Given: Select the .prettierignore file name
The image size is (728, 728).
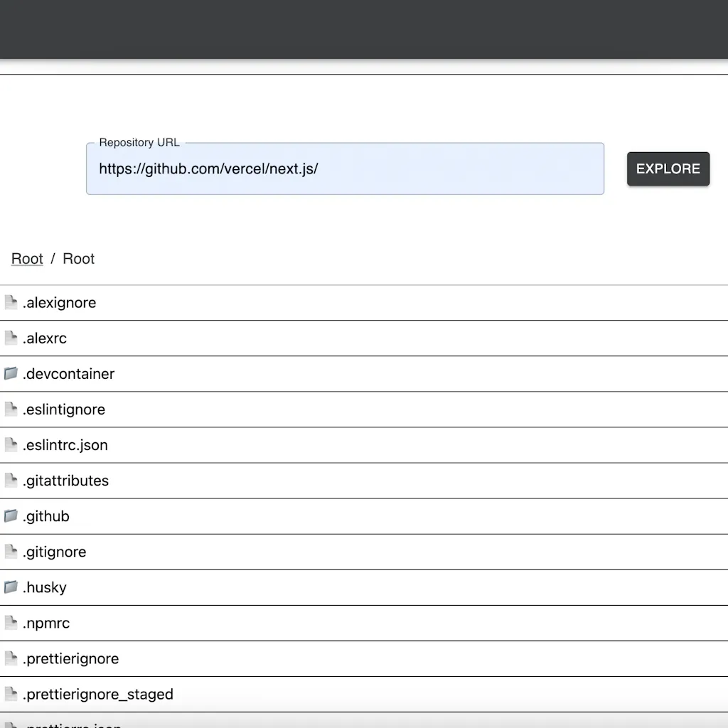Looking at the screenshot, I should [x=71, y=658].
